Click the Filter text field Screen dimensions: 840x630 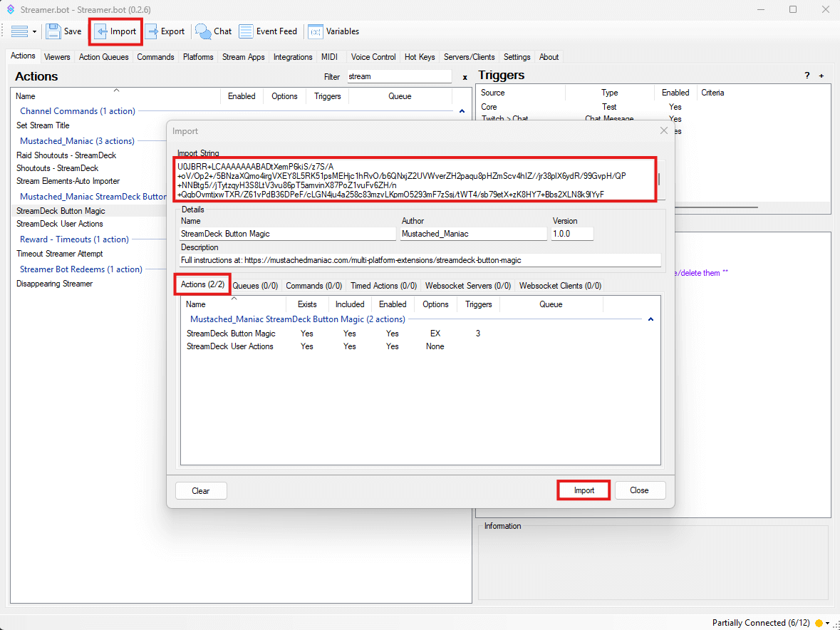click(399, 76)
